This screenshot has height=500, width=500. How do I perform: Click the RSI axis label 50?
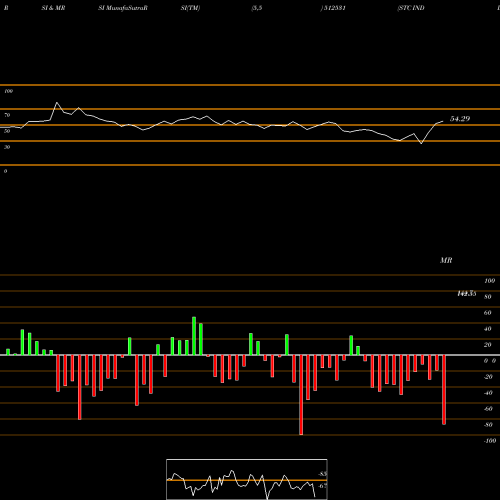click(7, 131)
